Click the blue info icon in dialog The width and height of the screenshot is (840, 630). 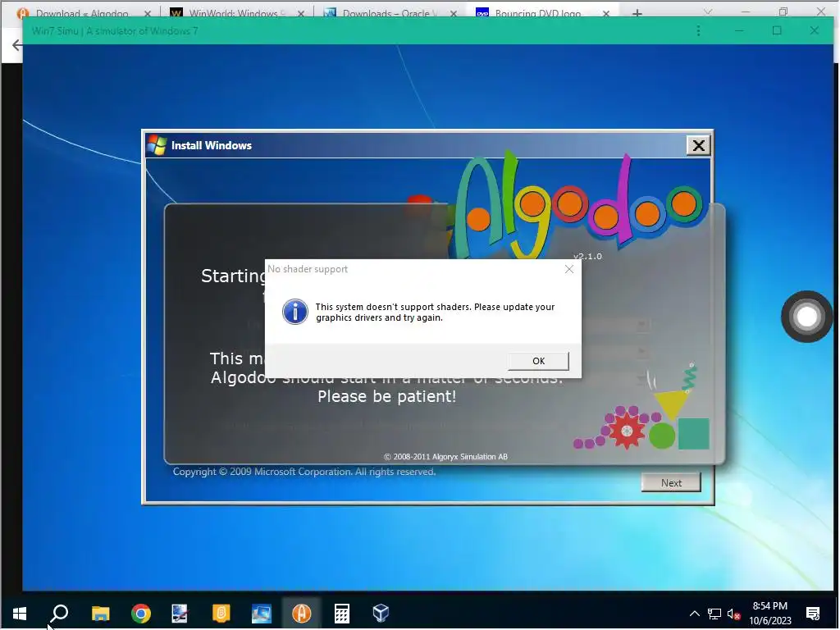(x=294, y=312)
